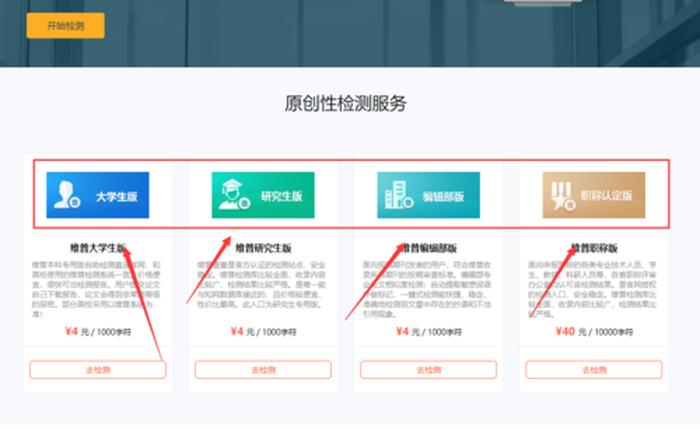Click the description text of 维普职称版
The image size is (700, 428).
[x=592, y=289]
